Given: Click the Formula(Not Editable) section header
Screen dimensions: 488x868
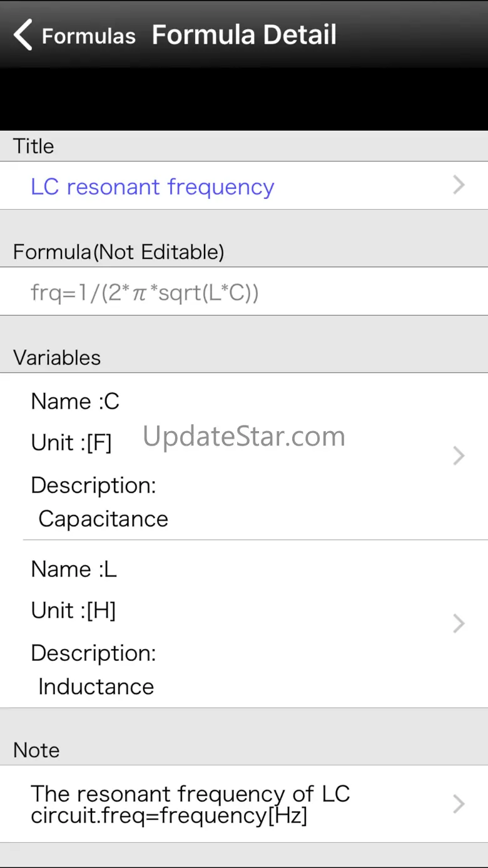Looking at the screenshot, I should tap(118, 252).
